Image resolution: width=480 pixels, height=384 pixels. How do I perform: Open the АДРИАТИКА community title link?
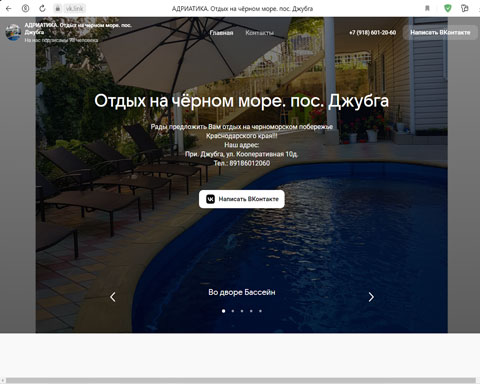(x=78, y=29)
